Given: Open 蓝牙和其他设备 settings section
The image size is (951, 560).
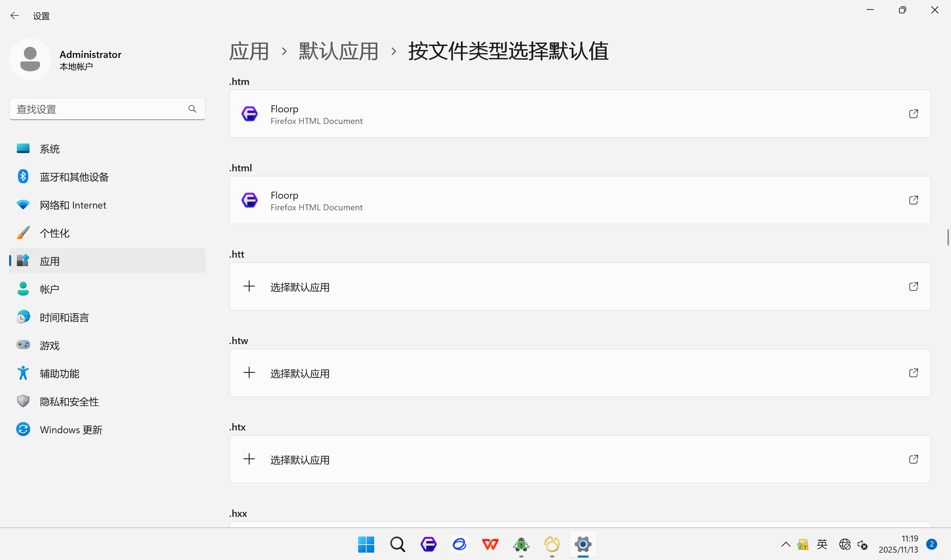Looking at the screenshot, I should tap(74, 177).
